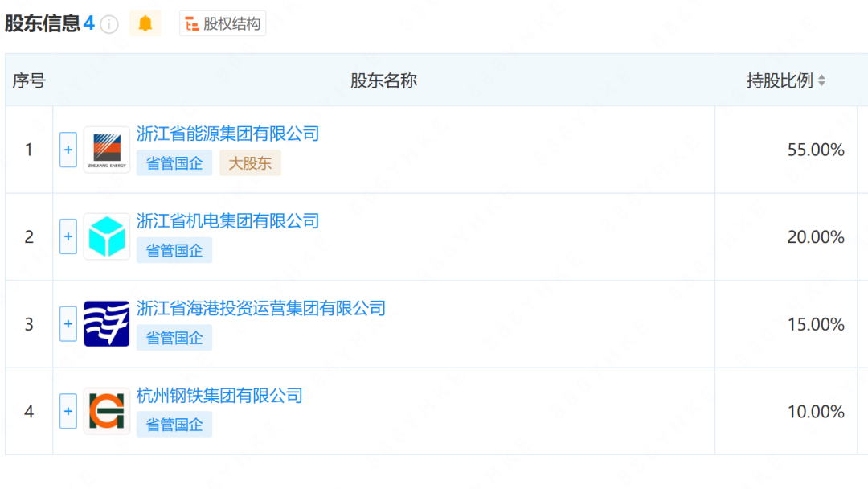Open 浙江省能源集团有限公司 company link

click(228, 134)
